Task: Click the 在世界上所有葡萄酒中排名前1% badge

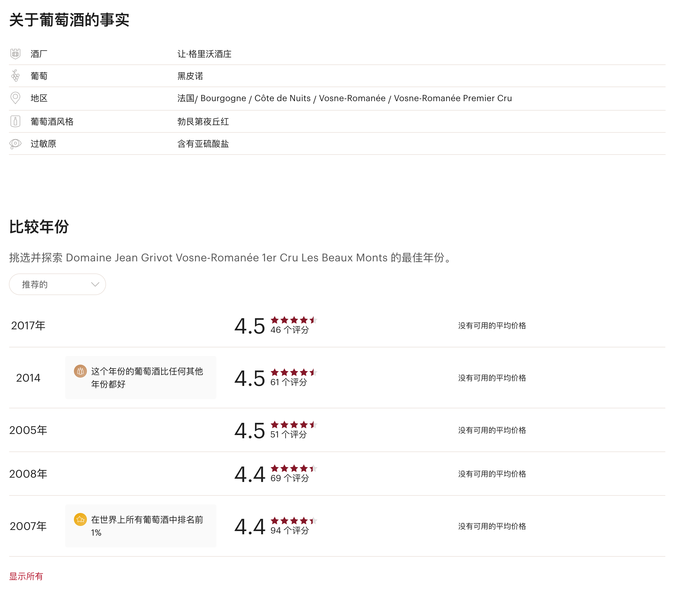Action: point(141,526)
